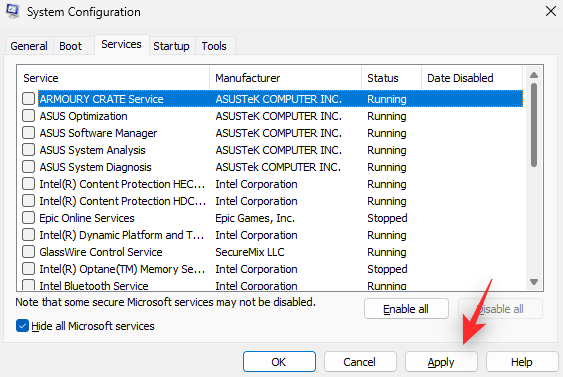The image size is (563, 377).
Task: Close the System Configuration window
Action: [x=551, y=11]
